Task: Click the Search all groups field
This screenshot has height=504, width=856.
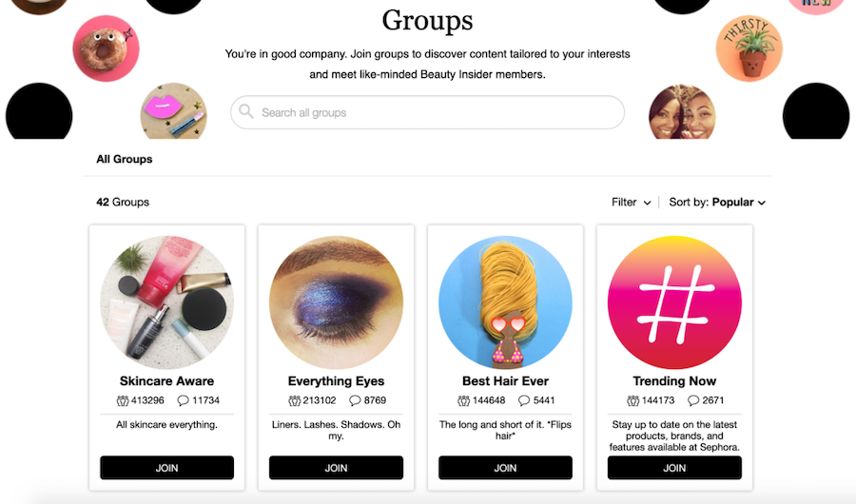Action: point(427,112)
